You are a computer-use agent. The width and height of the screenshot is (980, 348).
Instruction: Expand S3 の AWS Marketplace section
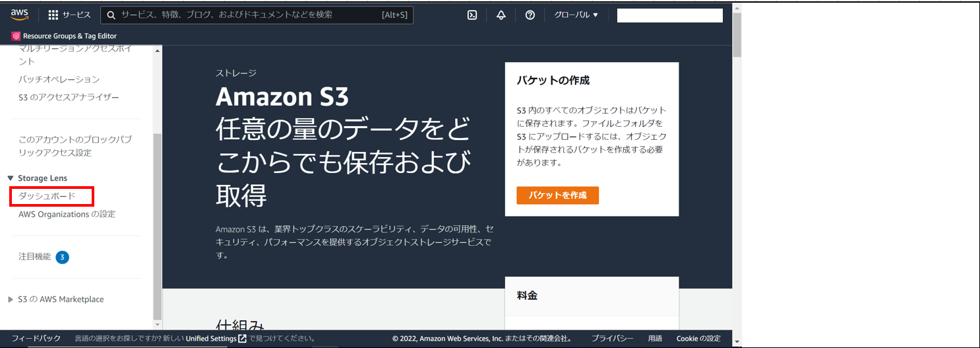[x=11, y=299]
